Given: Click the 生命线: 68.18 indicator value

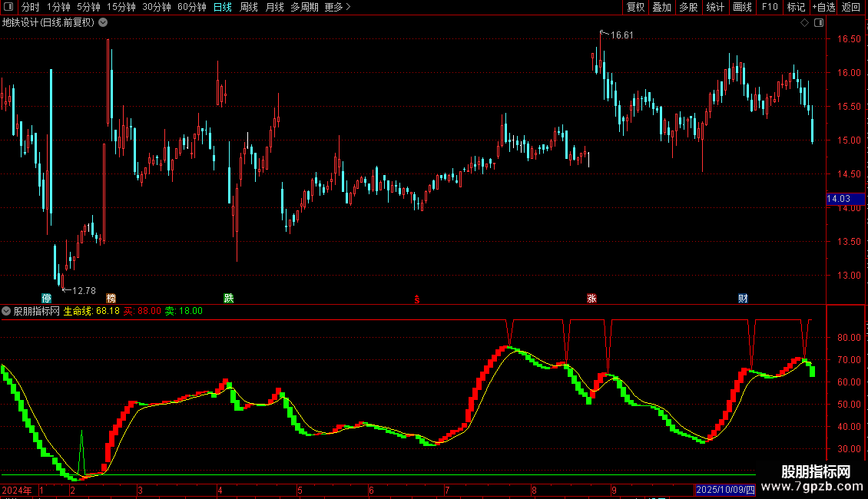Looking at the screenshot, I should point(91,311).
